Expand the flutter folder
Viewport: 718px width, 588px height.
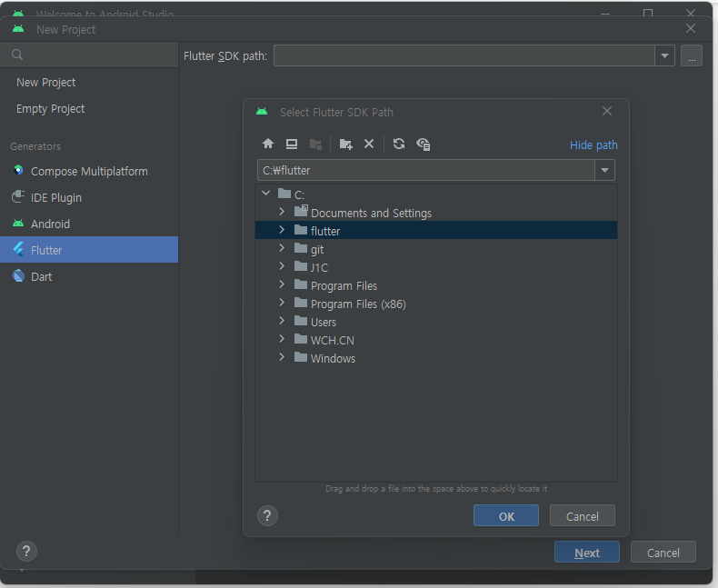point(282,230)
